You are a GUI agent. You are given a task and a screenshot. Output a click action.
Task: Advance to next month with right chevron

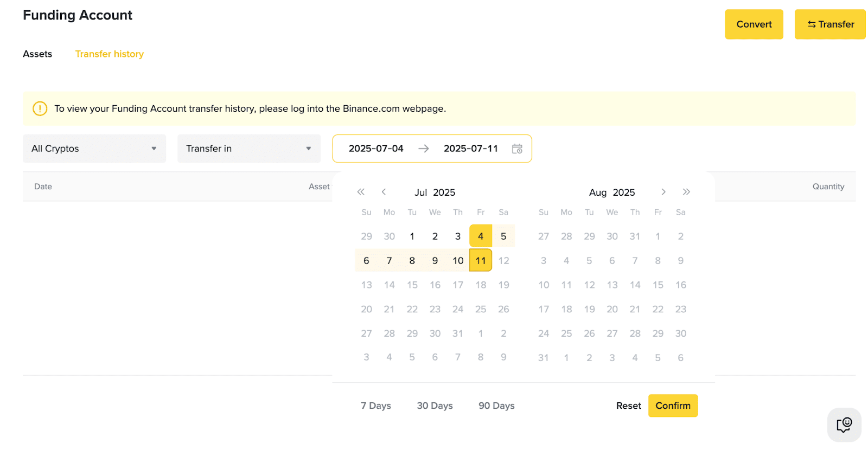pyautogui.click(x=663, y=192)
